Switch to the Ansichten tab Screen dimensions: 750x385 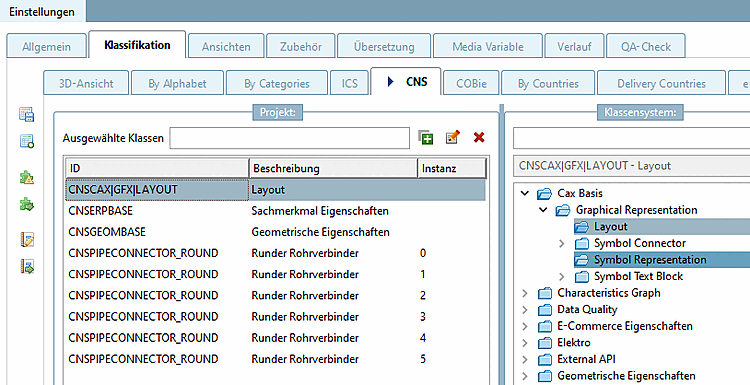[x=226, y=46]
